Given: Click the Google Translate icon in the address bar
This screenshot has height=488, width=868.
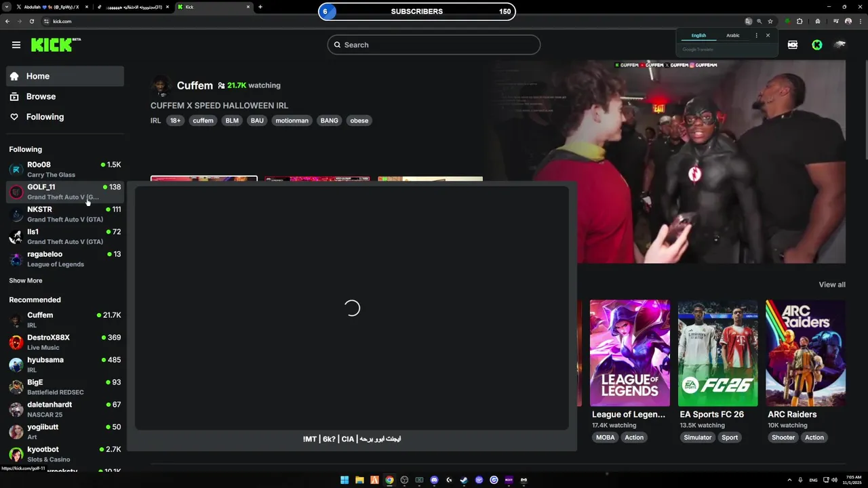Looking at the screenshot, I should (749, 21).
